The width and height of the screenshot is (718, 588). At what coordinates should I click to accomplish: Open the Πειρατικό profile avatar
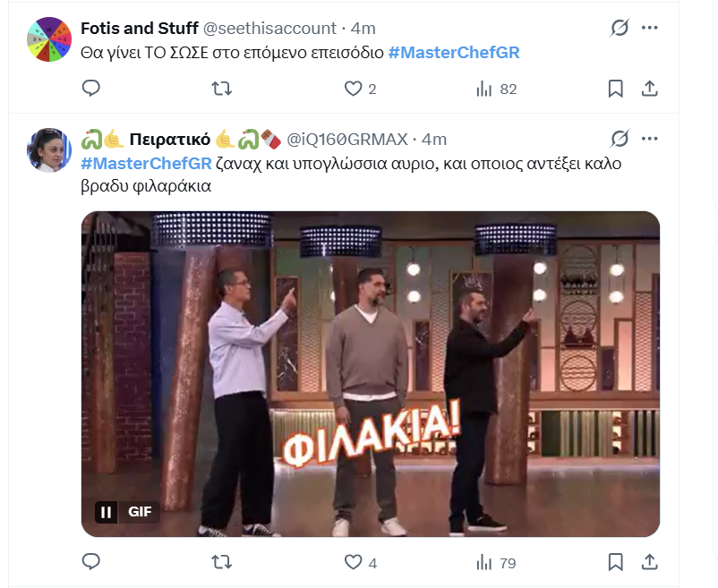49,149
